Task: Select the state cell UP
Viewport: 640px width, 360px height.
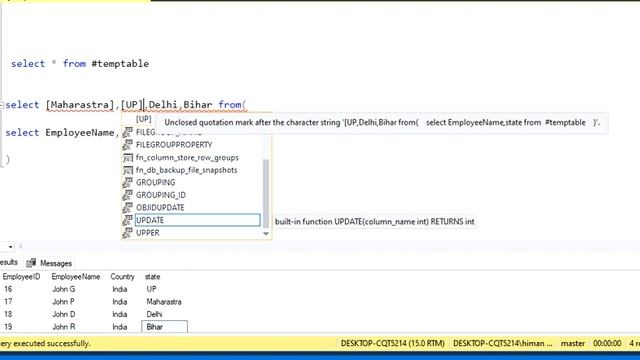Action: 151,289
